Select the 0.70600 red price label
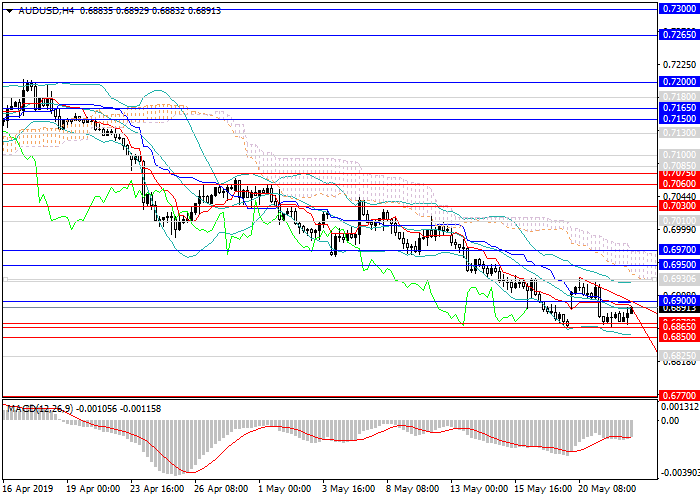The image size is (700, 500). point(677,184)
